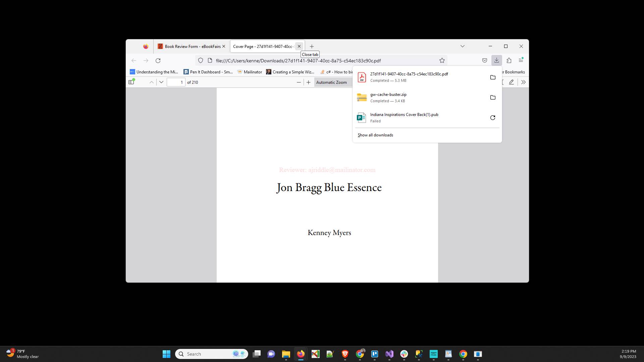The height and width of the screenshot is (362, 644).
Task: Open a new browser tab
Action: [312, 46]
